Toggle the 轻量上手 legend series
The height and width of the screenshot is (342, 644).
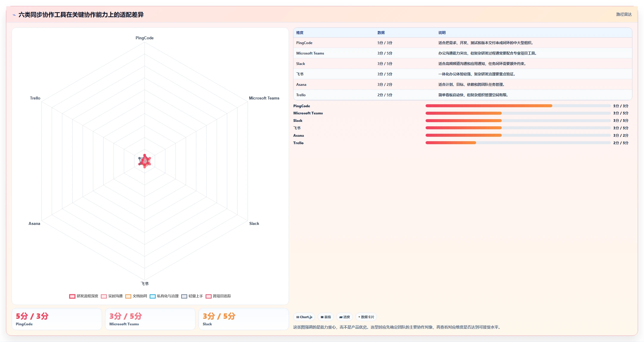click(192, 296)
